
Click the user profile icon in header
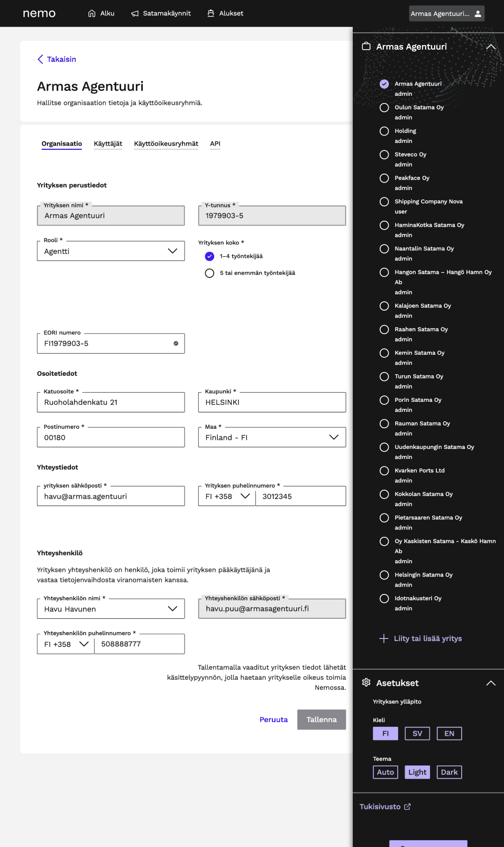[478, 14]
